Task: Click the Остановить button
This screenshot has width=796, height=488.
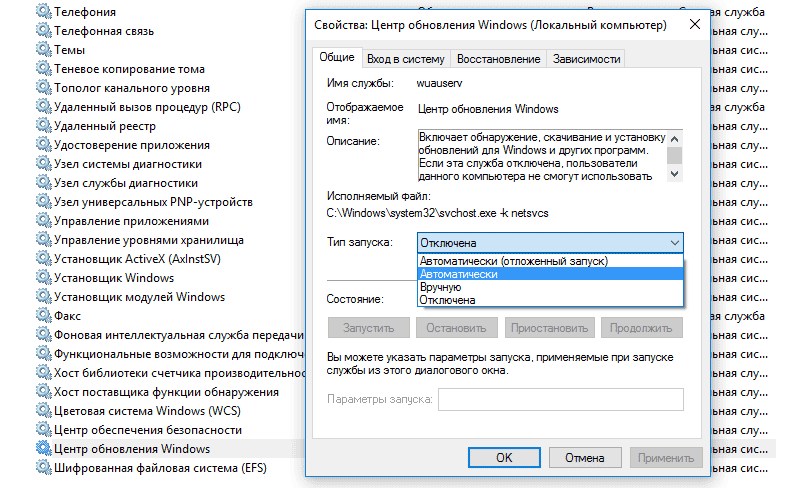Action: 456,328
